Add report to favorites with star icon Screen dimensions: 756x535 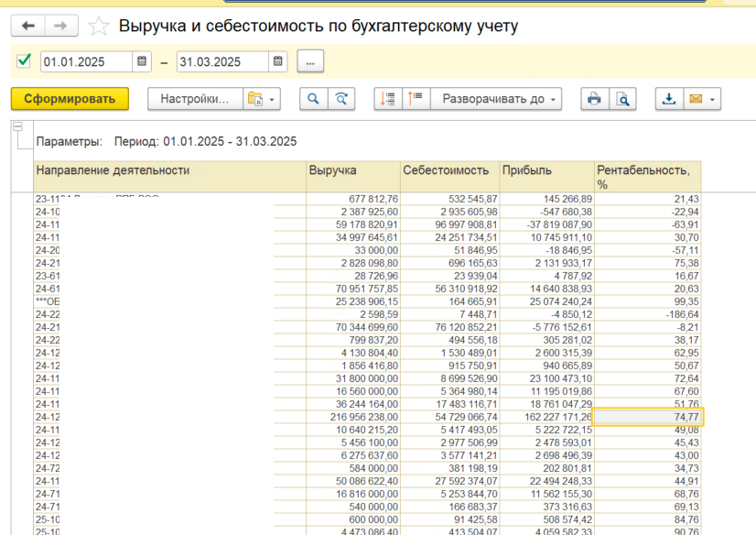[101, 27]
